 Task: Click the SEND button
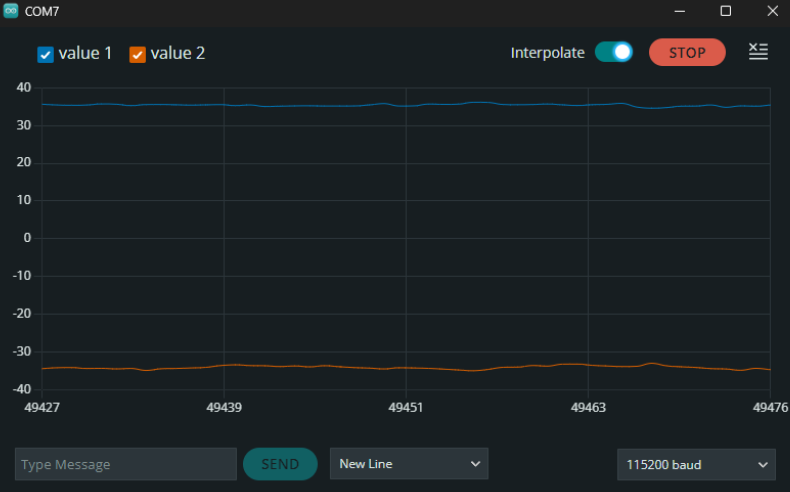pyautogui.click(x=280, y=464)
